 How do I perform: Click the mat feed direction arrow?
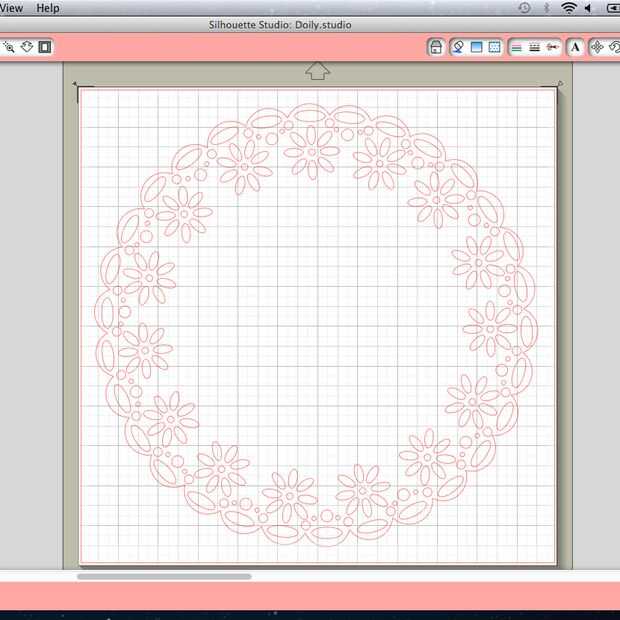[318, 71]
